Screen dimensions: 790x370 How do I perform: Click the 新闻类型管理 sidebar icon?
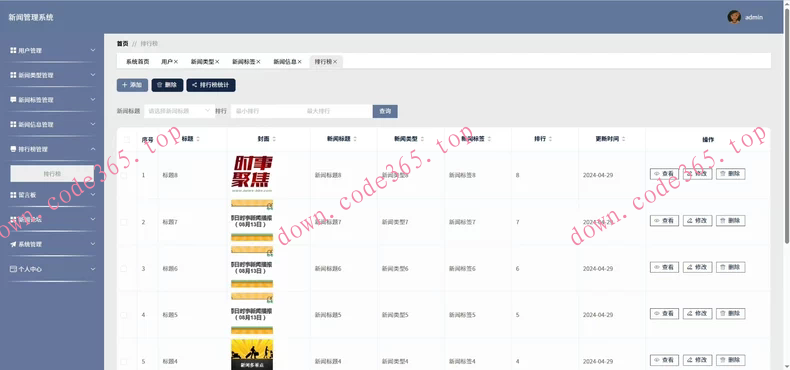pyautogui.click(x=13, y=75)
